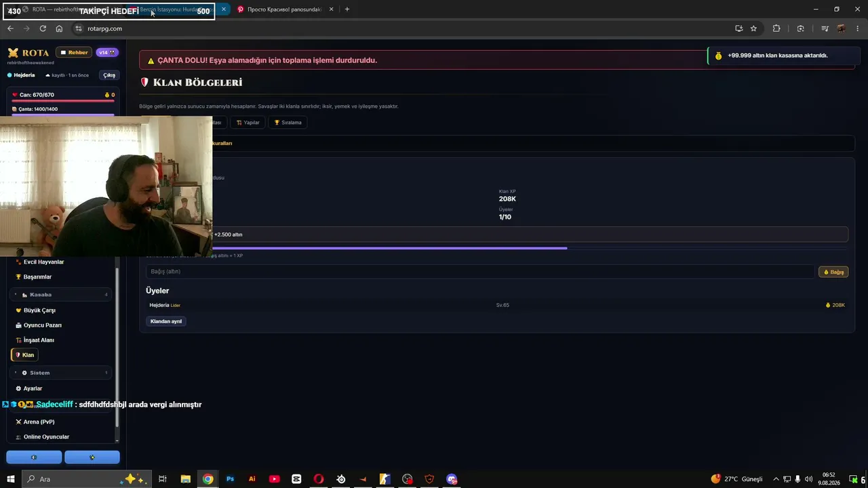
Task: Close the Benzin İstasyonu tab
Action: [x=223, y=9]
